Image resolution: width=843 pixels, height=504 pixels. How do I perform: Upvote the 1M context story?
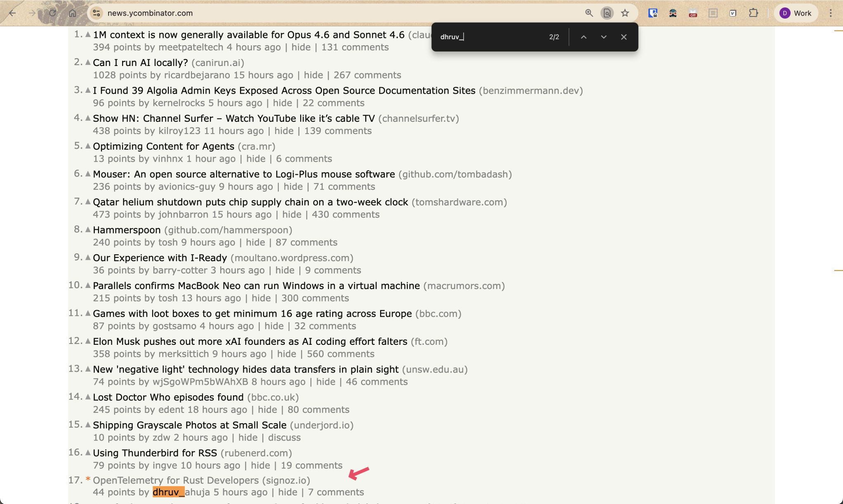pyautogui.click(x=88, y=35)
